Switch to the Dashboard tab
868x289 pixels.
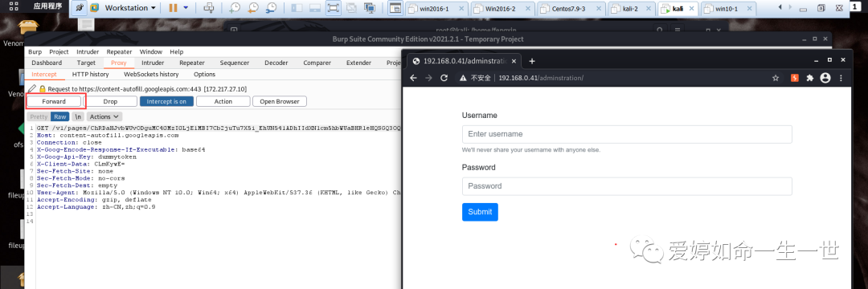pos(47,63)
